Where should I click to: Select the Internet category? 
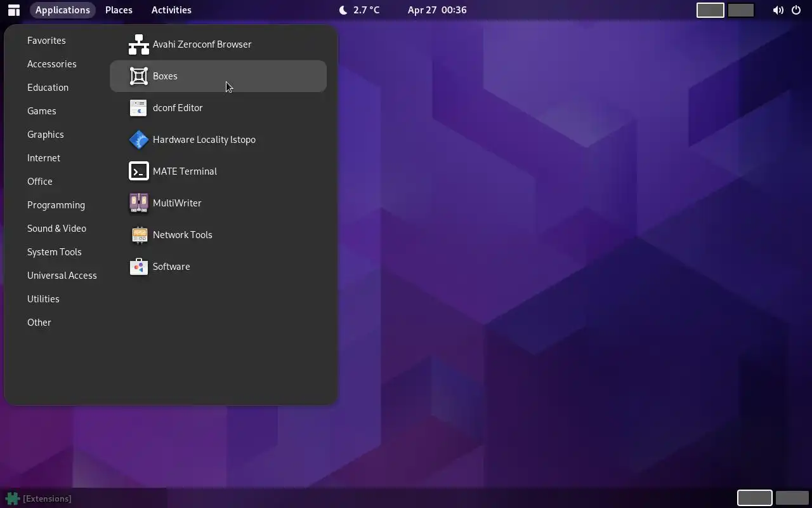[44, 158]
